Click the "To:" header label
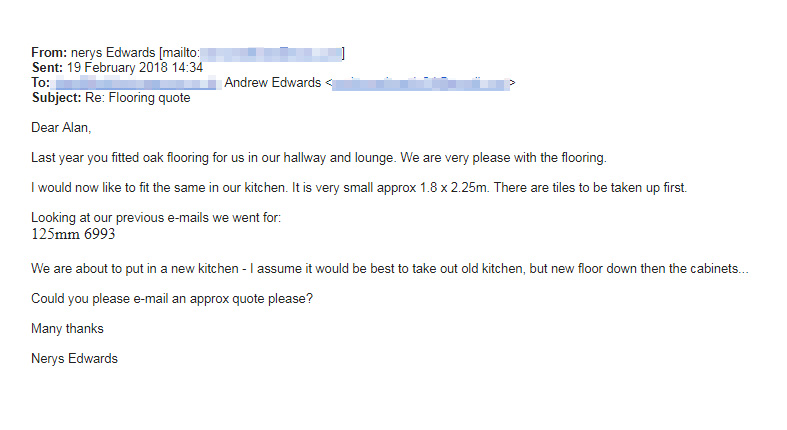Screen dimensions: 787x430 coord(41,83)
